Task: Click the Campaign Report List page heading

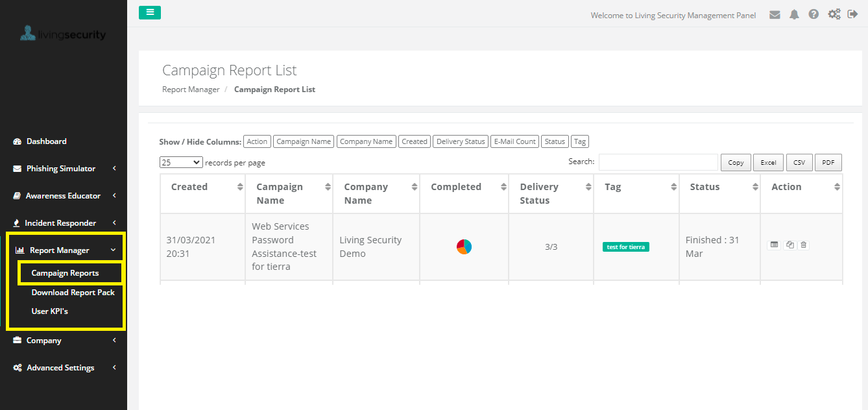Action: [229, 70]
